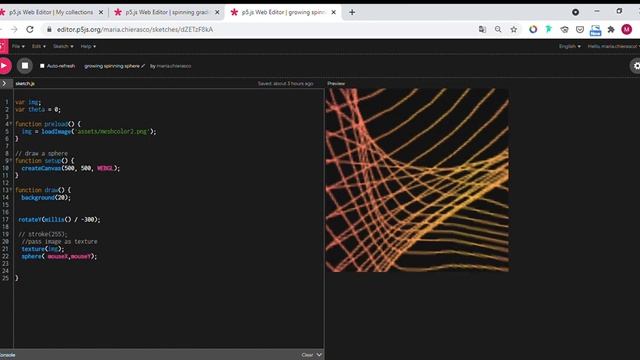The image size is (640, 360).
Task: Fold the setup function at line 9
Action: tap(11, 160)
